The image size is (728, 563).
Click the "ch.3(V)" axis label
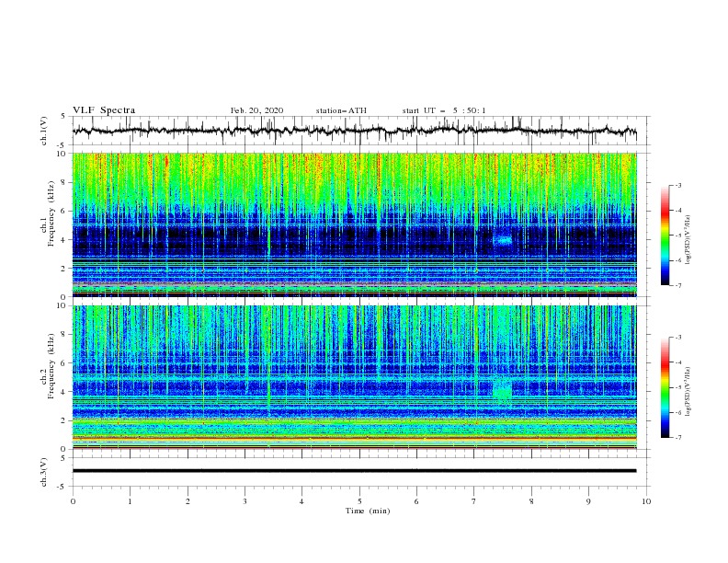[x=44, y=472]
